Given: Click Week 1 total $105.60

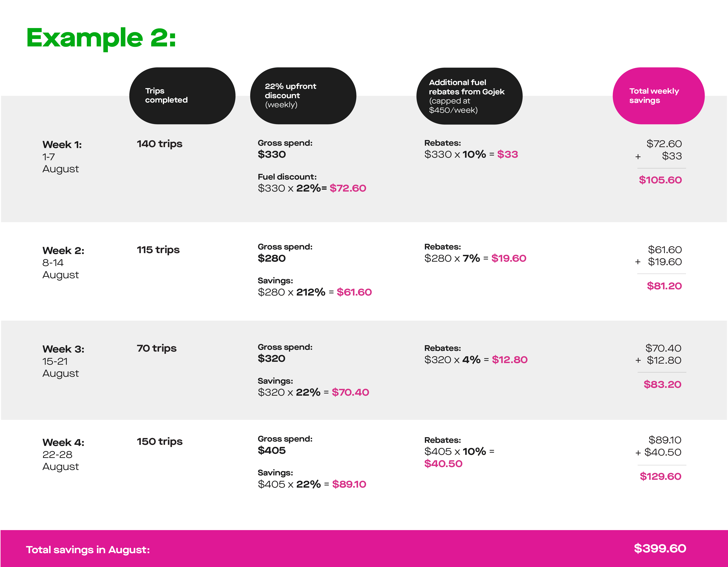Looking at the screenshot, I should click(x=660, y=180).
